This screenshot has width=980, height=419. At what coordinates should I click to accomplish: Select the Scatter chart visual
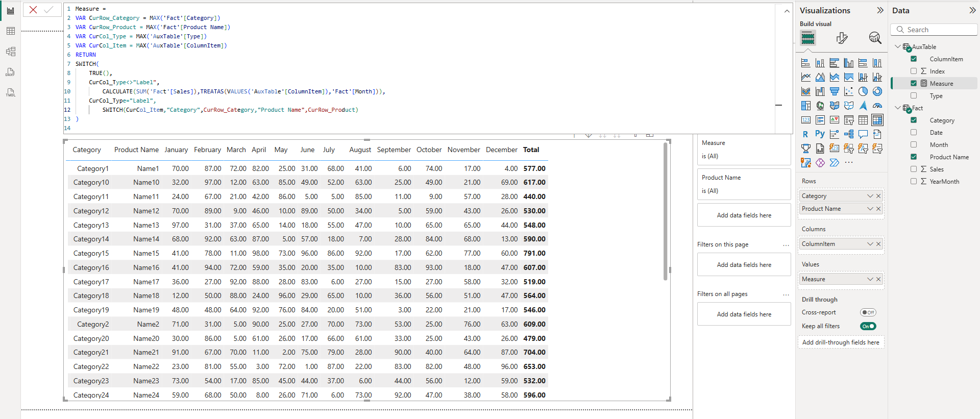coord(849,91)
